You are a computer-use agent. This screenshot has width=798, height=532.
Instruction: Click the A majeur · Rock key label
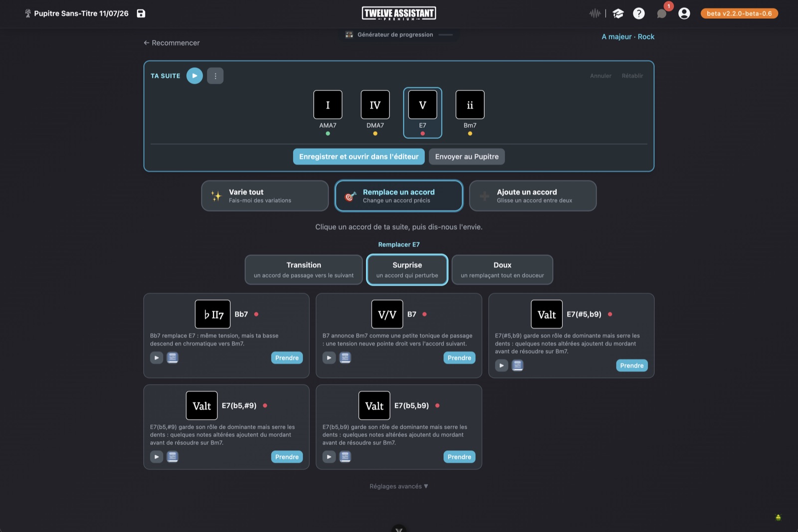coord(628,36)
